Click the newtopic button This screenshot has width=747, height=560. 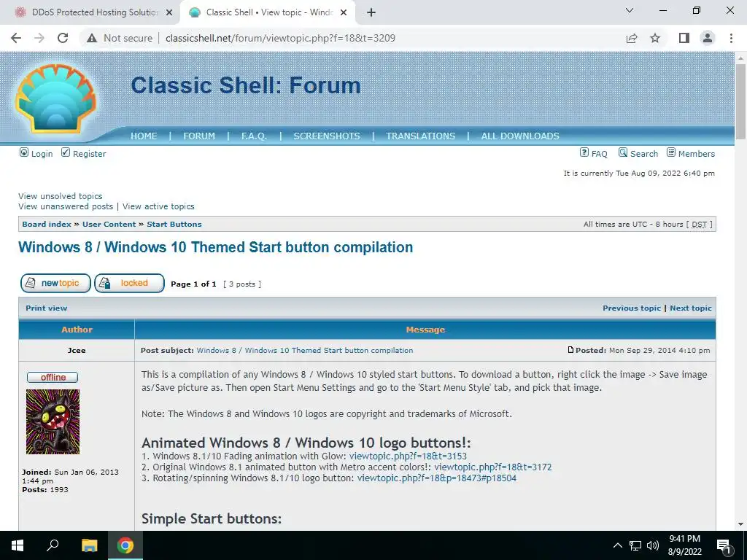pyautogui.click(x=55, y=284)
